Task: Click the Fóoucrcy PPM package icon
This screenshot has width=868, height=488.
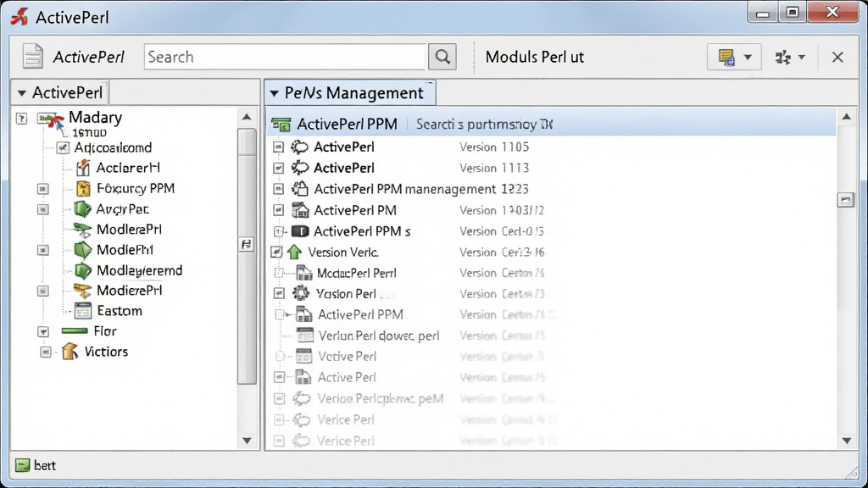Action: (x=83, y=189)
